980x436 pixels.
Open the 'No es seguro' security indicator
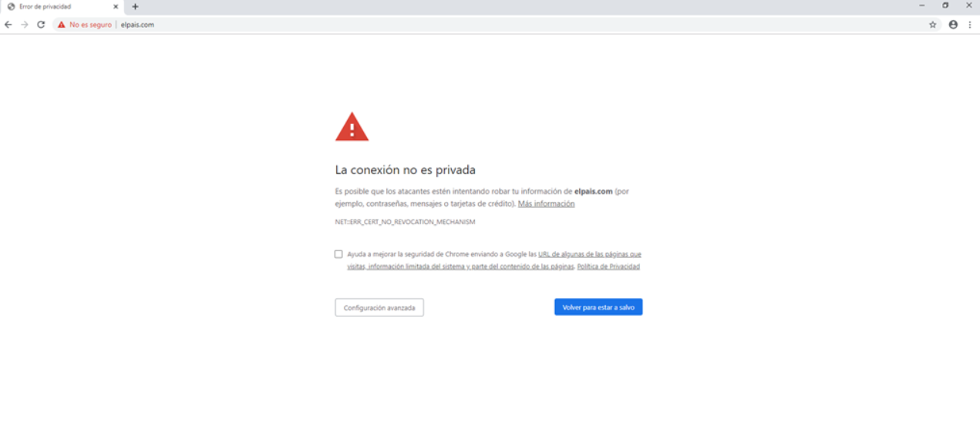tap(85, 25)
